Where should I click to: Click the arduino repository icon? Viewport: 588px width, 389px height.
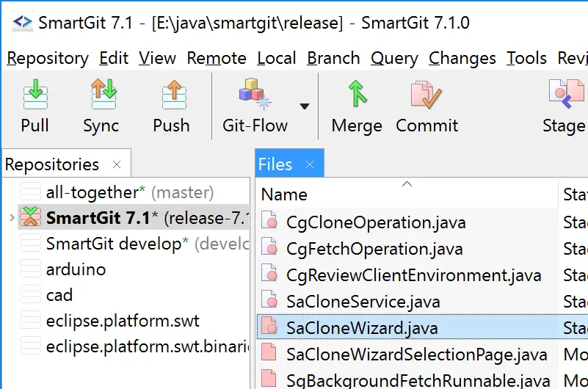tap(30, 269)
